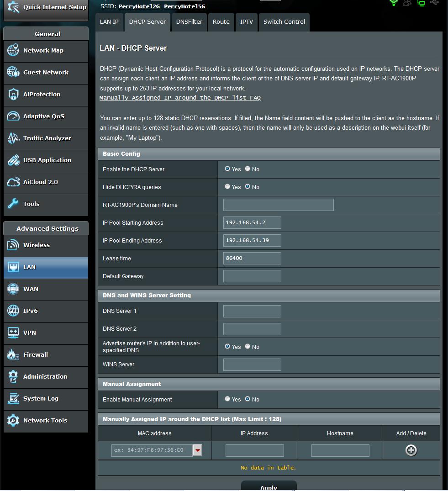Select Yes for Advertise router's IP
The image size is (448, 491).
coord(227,346)
